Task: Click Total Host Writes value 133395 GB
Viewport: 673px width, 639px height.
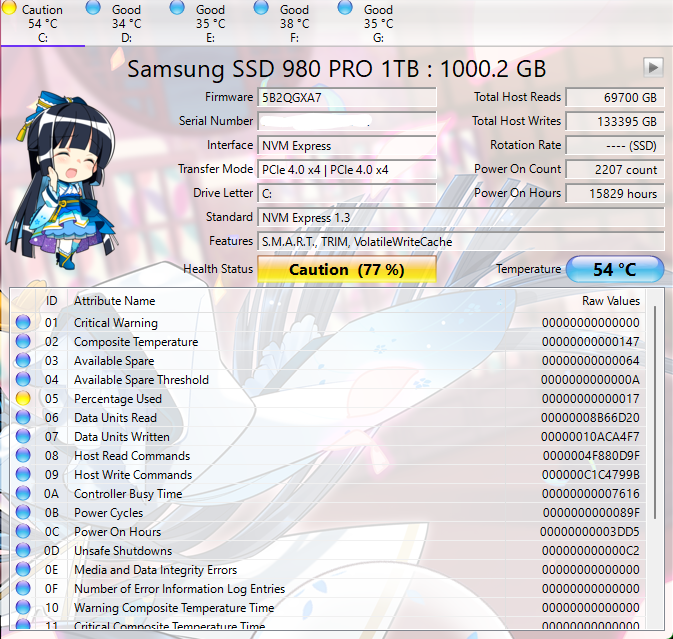Action: pyautogui.click(x=615, y=121)
